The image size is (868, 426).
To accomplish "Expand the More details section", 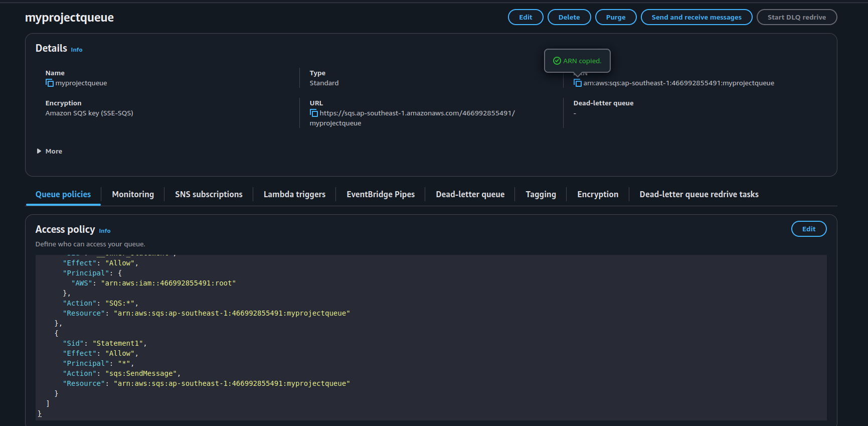I will click(49, 152).
